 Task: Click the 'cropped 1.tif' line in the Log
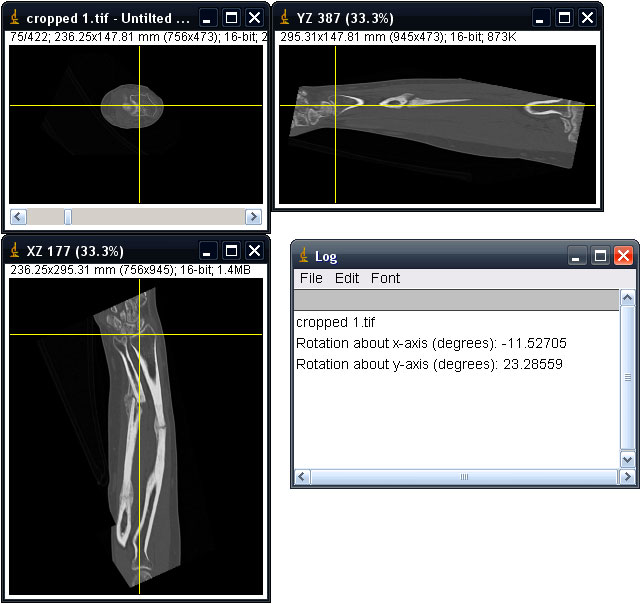point(336,322)
